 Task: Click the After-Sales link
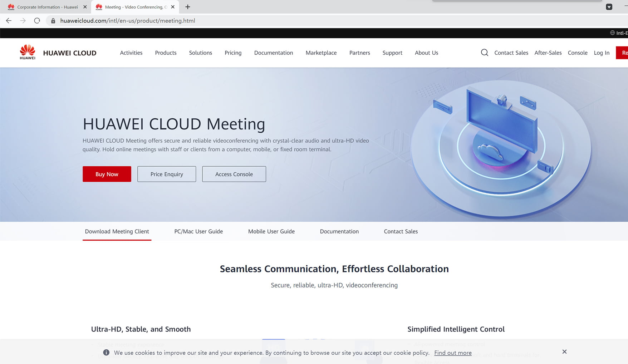(x=548, y=53)
